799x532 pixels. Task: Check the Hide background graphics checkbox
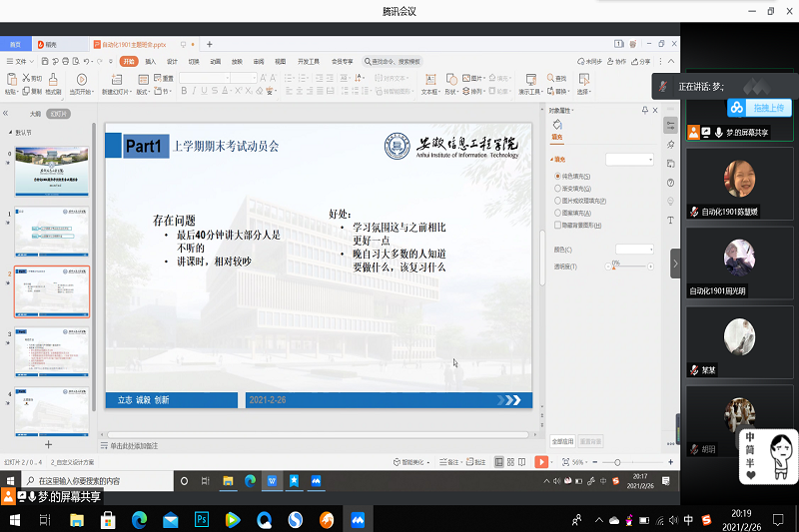[557, 225]
